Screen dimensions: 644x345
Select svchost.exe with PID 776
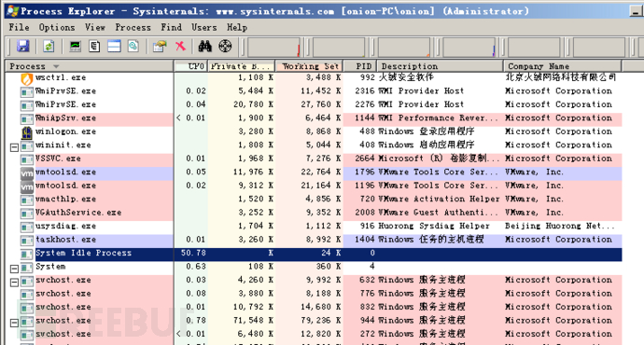[63, 294]
